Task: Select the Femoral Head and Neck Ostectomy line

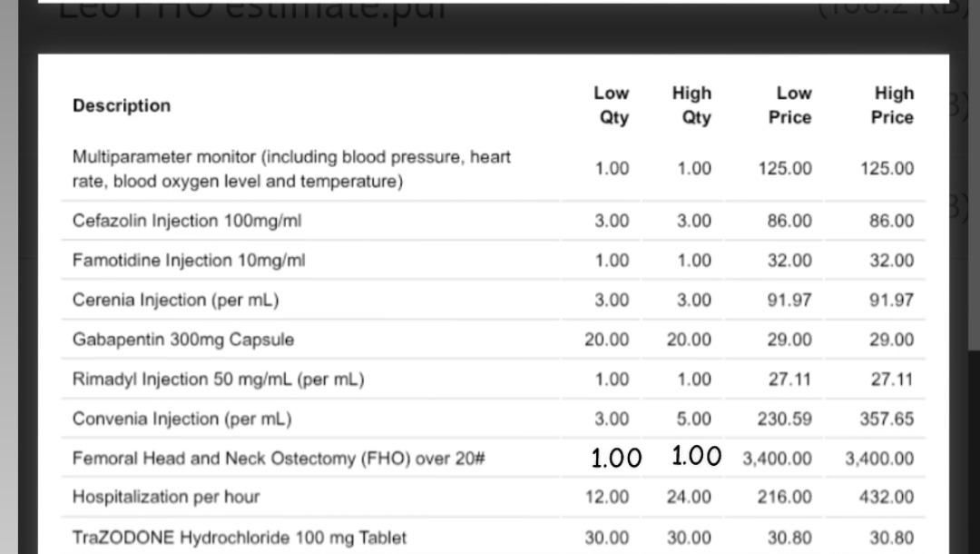Action: point(279,459)
